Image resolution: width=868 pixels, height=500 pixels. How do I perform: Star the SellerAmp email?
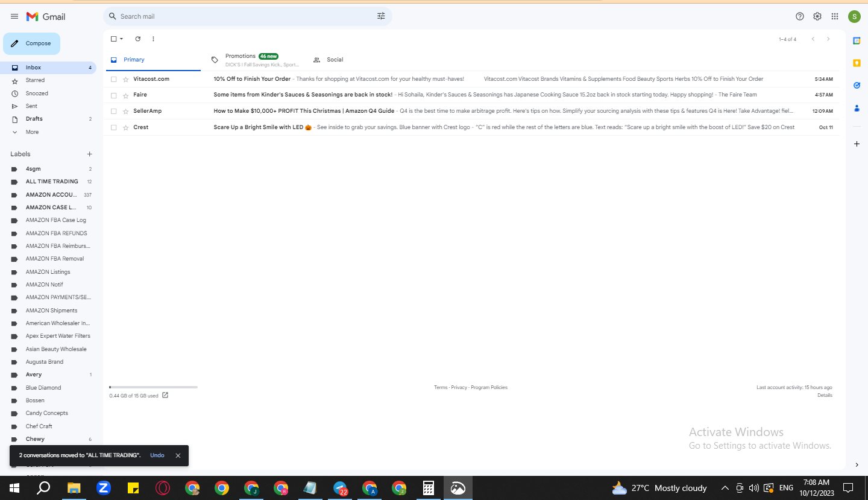click(x=125, y=111)
